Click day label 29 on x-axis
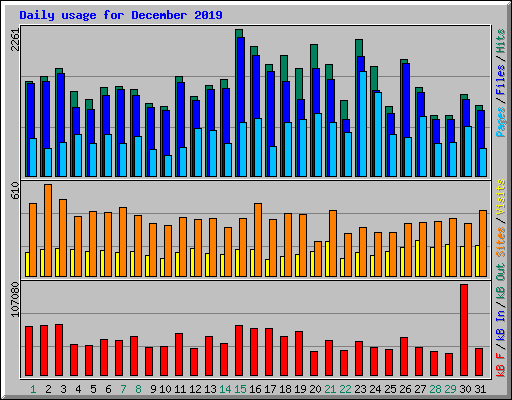The width and height of the screenshot is (512, 400). pos(450,389)
